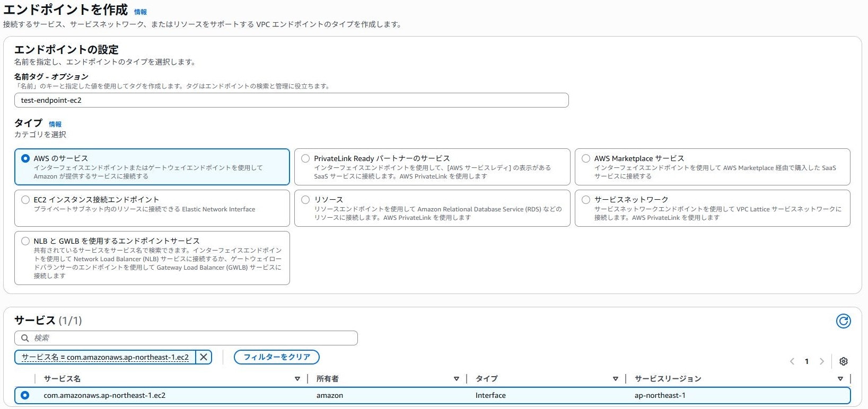Viewport: 868px width, 409px height.
Task: Click the service name cell com.amazonaws.ap-northeast-1.ec2
Action: (x=104, y=395)
